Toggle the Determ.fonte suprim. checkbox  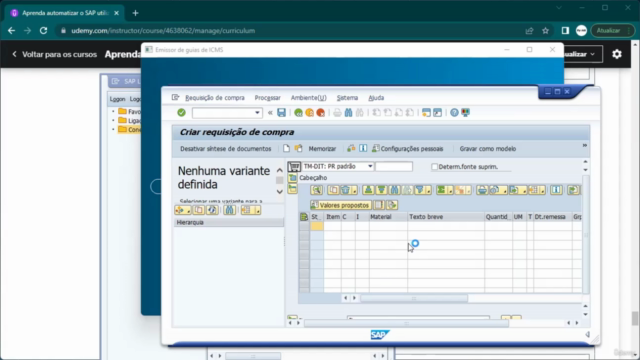[434, 167]
